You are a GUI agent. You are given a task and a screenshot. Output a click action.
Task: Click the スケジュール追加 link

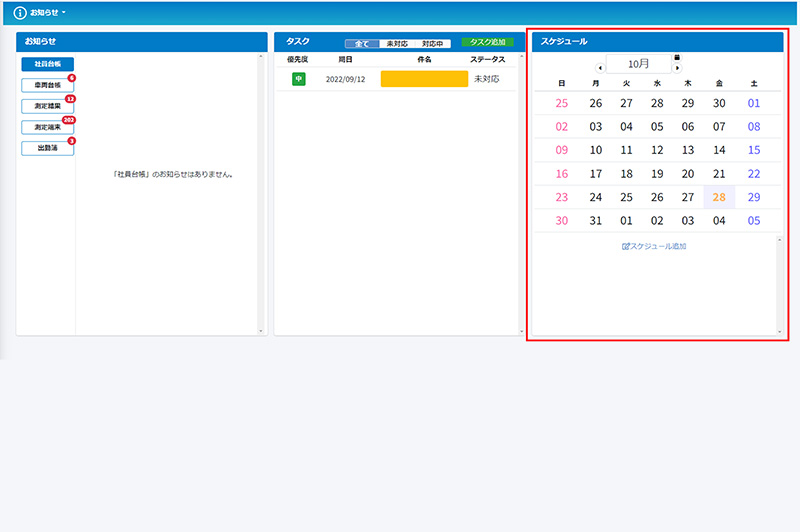coord(654,246)
